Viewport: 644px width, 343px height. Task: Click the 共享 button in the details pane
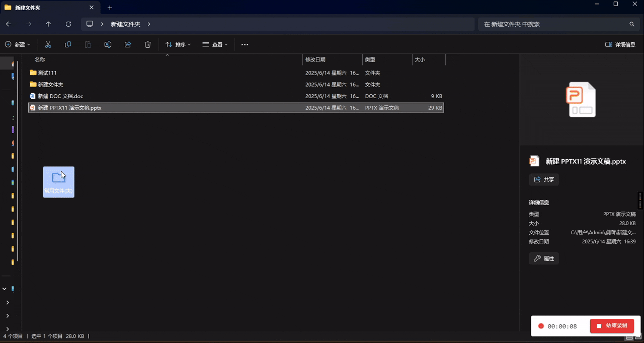(x=544, y=180)
